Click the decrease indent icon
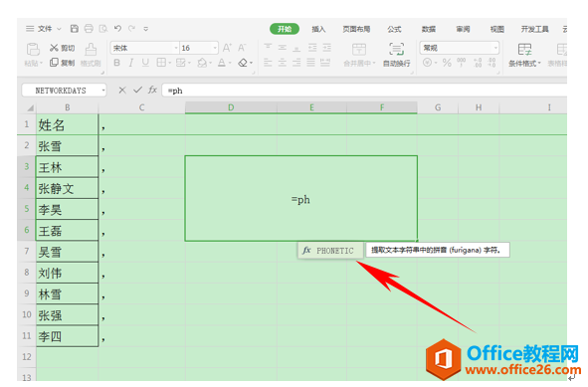 (x=312, y=47)
